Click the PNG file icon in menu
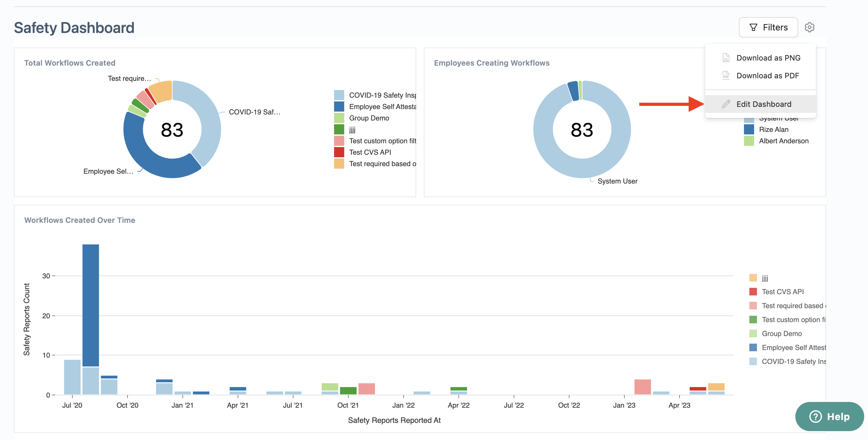 (726, 58)
